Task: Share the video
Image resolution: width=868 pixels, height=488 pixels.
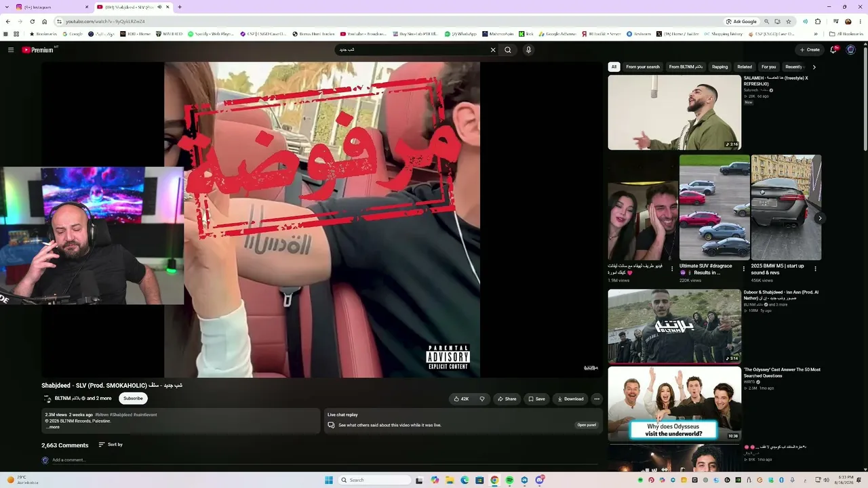Action: tap(507, 399)
